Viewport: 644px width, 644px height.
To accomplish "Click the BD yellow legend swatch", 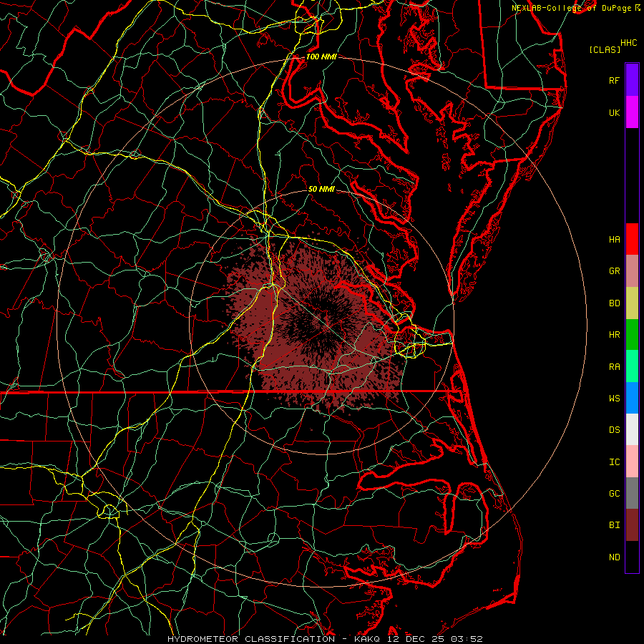I will [632, 303].
